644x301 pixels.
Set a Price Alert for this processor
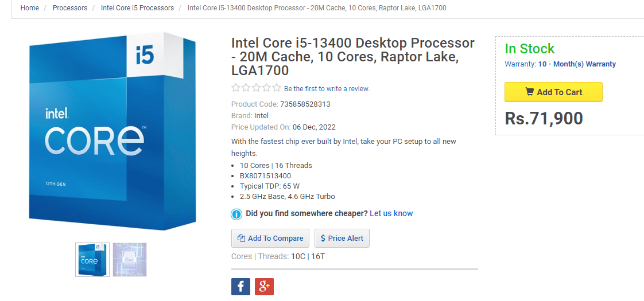(342, 239)
